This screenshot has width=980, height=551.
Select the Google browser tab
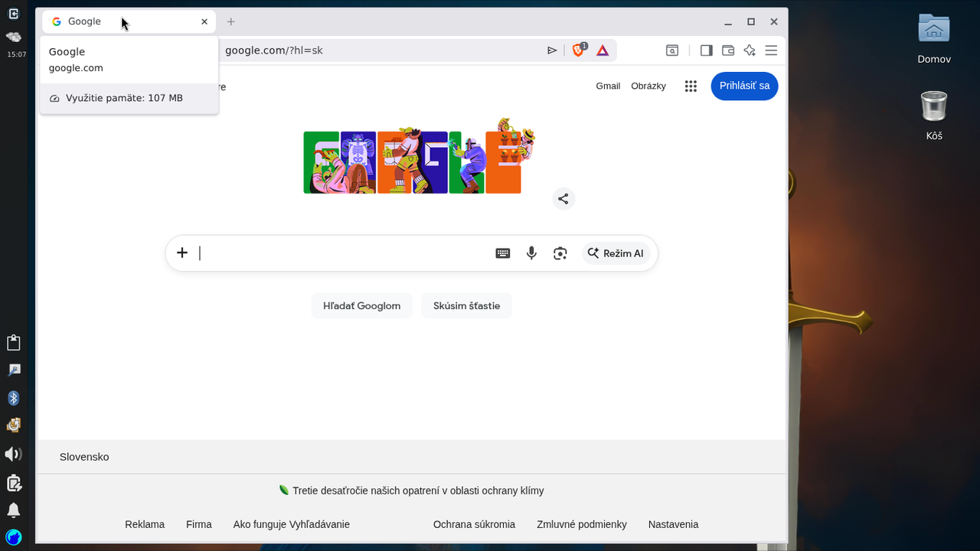(x=129, y=21)
